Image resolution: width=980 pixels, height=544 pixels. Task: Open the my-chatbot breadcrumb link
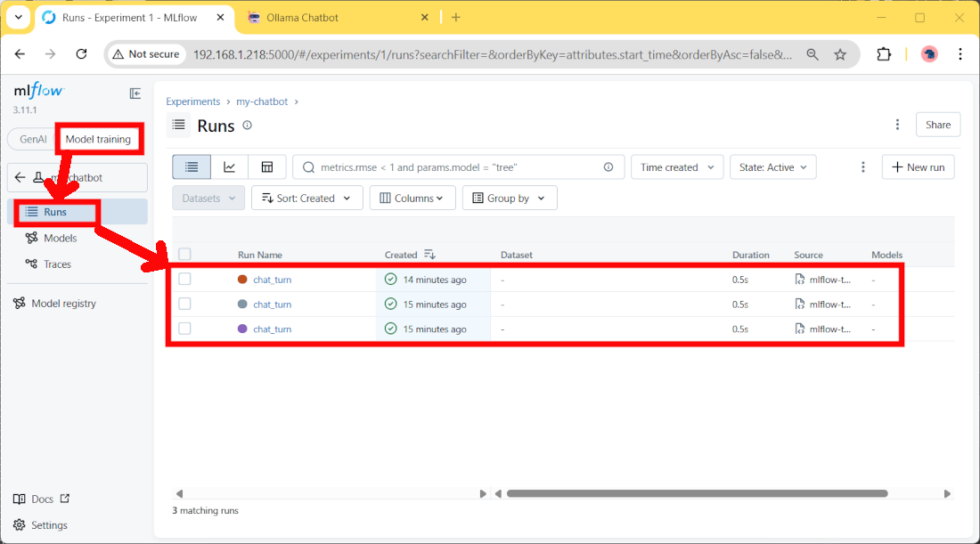point(262,101)
